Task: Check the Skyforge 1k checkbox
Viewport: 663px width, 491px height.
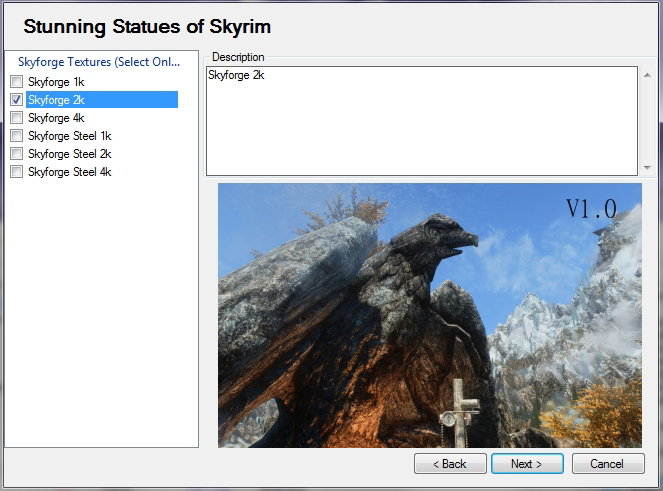Action: coord(16,81)
